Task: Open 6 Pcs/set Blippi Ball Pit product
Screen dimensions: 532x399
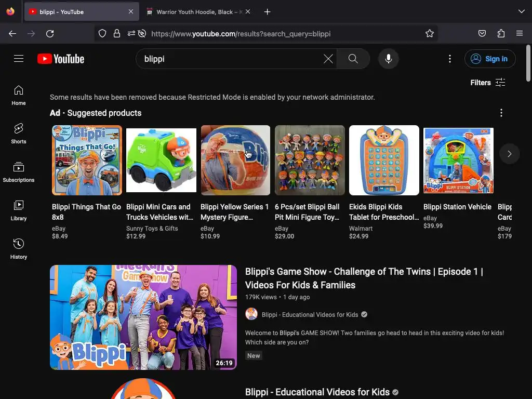Action: pos(308,212)
